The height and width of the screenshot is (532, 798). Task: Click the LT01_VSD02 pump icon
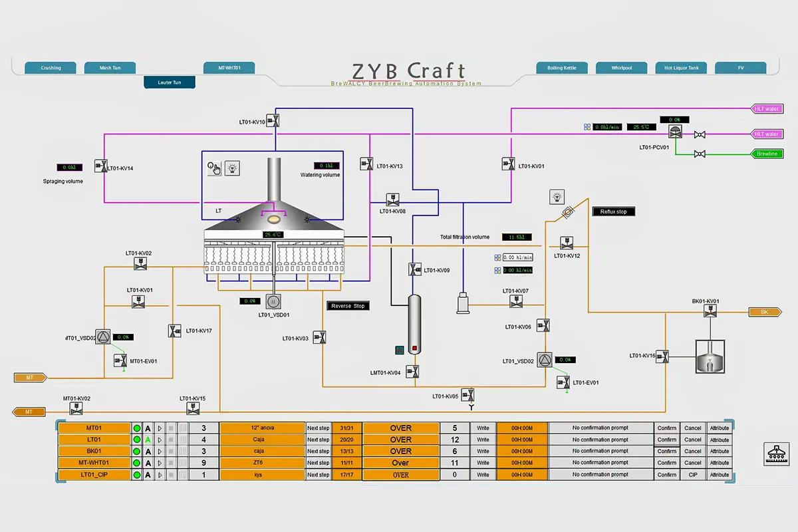[x=545, y=360]
